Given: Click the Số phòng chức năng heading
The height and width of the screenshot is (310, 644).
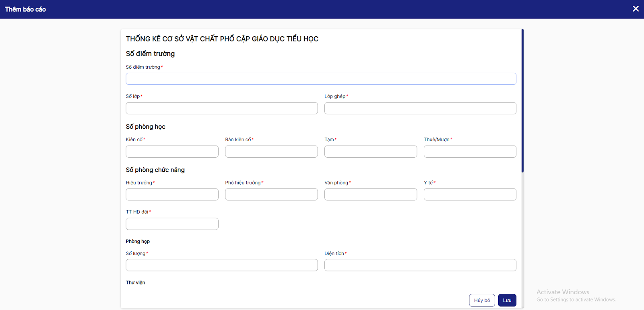Looking at the screenshot, I should tap(155, 170).
